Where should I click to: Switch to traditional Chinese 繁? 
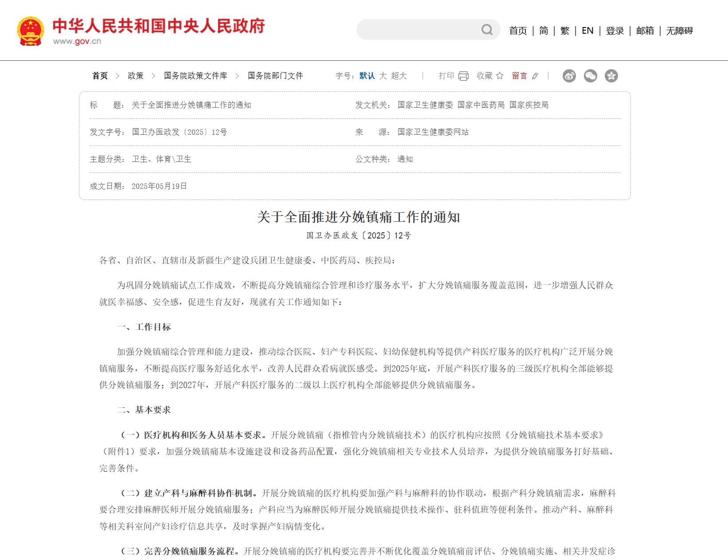[565, 31]
